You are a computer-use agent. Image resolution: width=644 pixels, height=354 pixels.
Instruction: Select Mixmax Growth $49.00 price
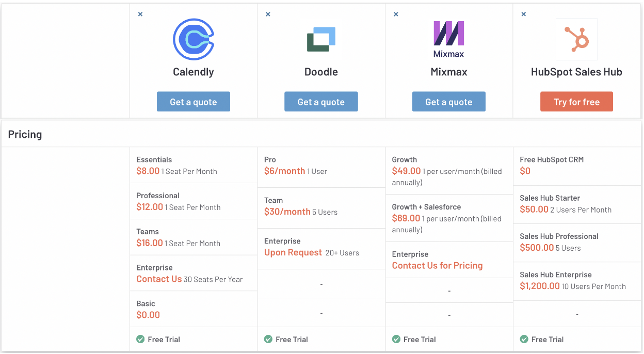406,171
